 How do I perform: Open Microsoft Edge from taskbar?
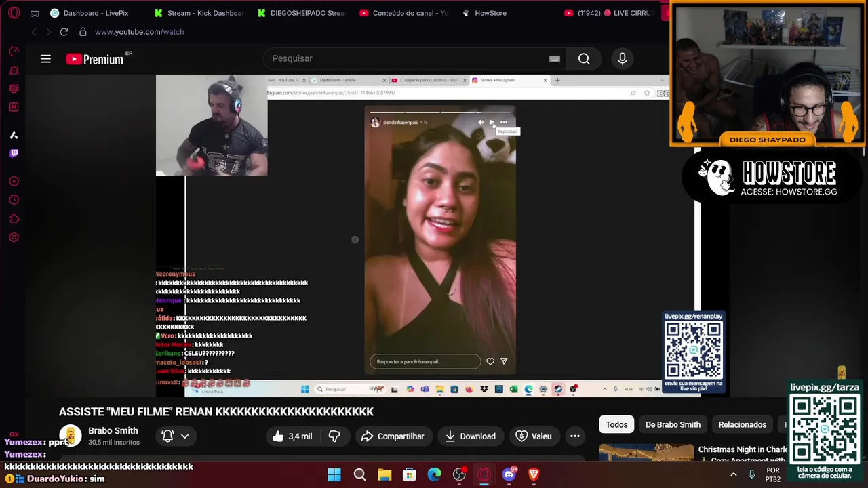point(434,475)
